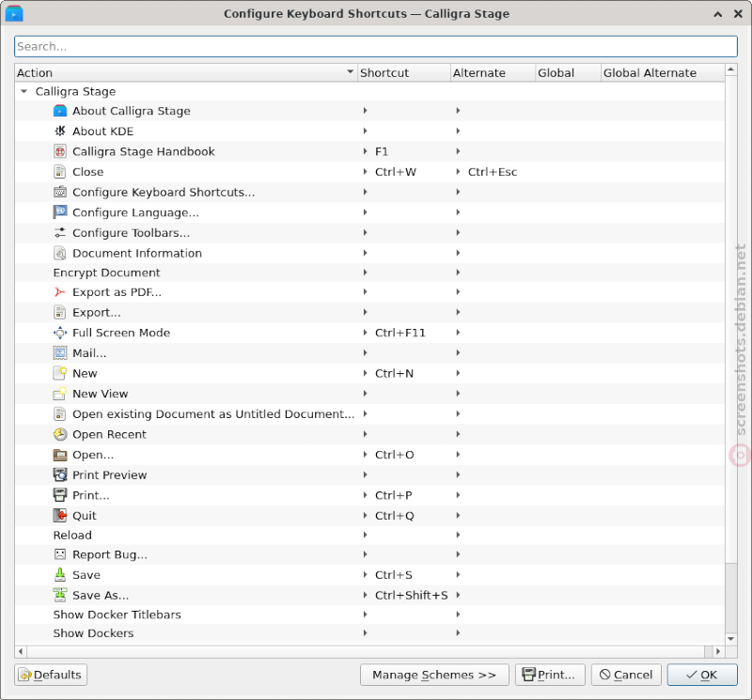Click the Save As... icon
The width and height of the screenshot is (752, 700).
(x=60, y=595)
